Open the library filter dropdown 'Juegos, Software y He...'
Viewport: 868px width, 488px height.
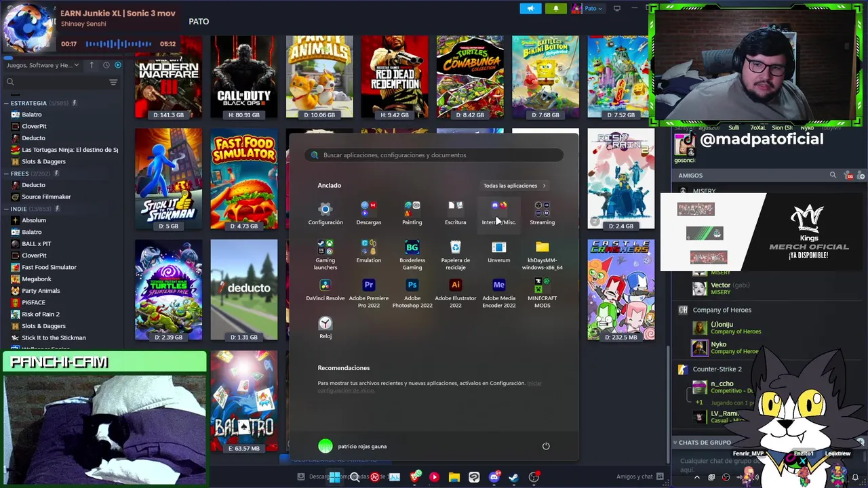41,65
